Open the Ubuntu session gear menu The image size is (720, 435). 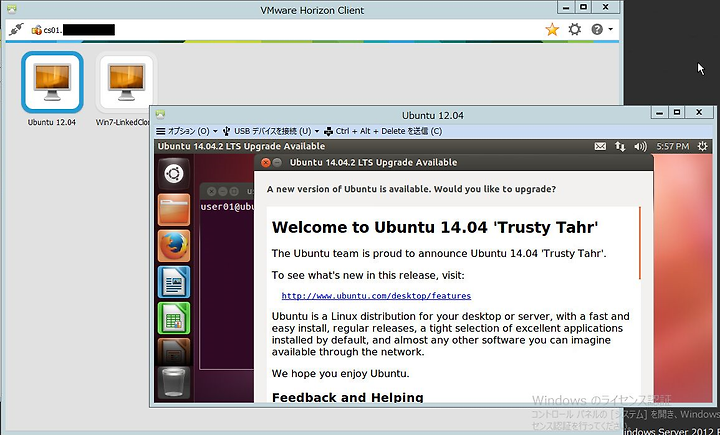[702, 147]
